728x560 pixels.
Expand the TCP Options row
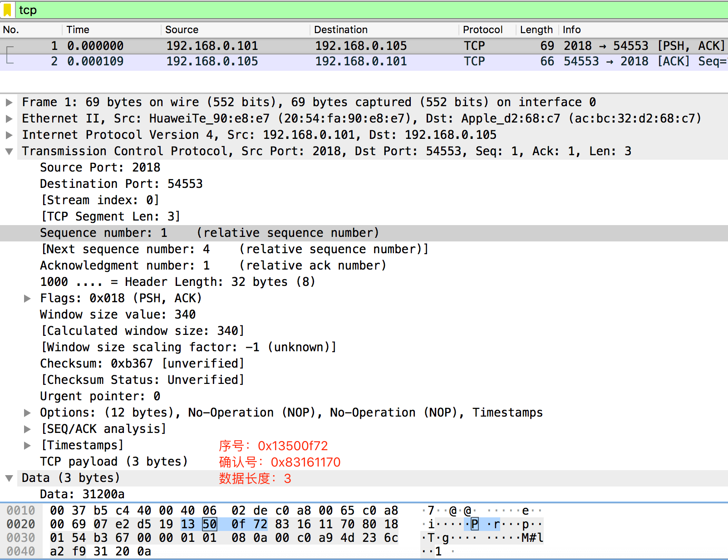coord(27,413)
